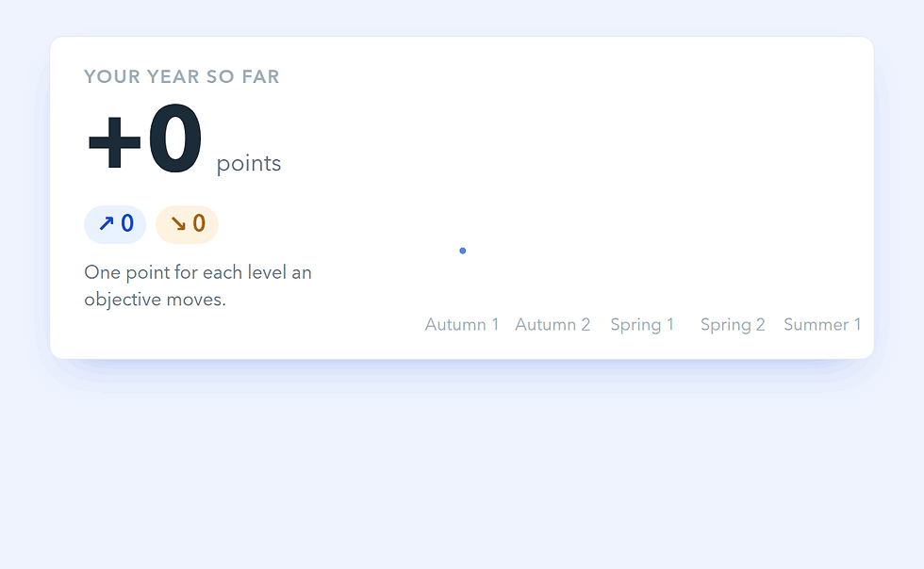Pick the Summer 1 term label

click(x=822, y=325)
